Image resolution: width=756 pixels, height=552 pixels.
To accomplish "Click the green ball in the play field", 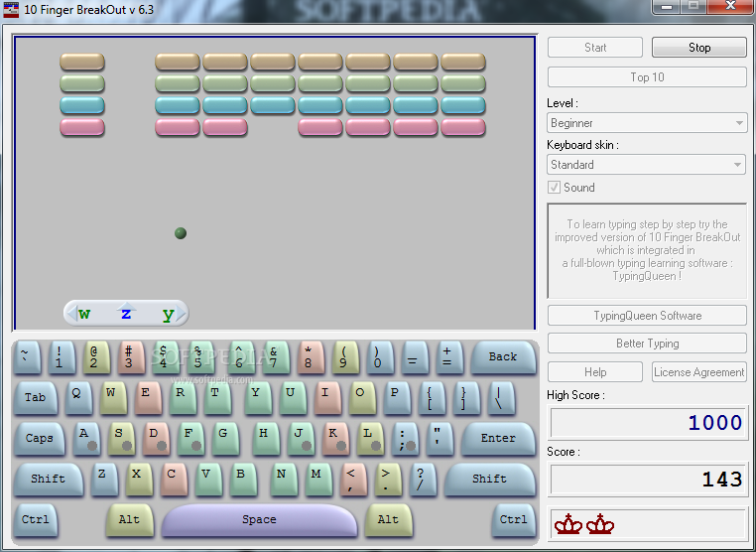I will [181, 233].
